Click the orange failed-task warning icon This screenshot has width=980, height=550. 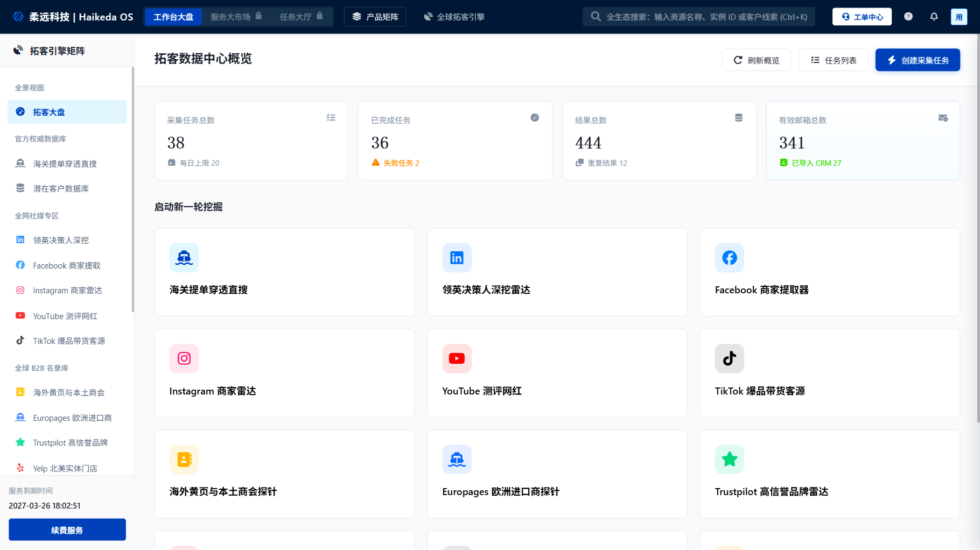[x=376, y=163]
